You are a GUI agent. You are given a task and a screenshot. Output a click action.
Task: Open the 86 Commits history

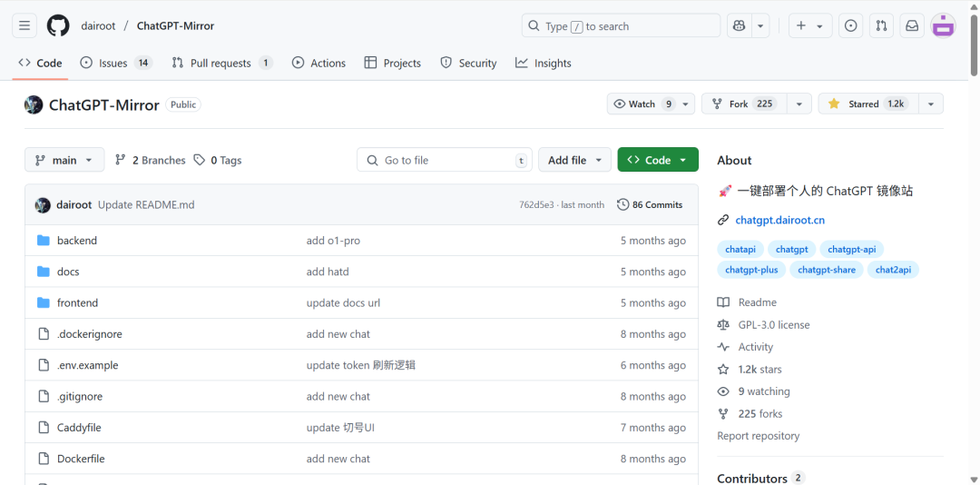click(x=649, y=204)
